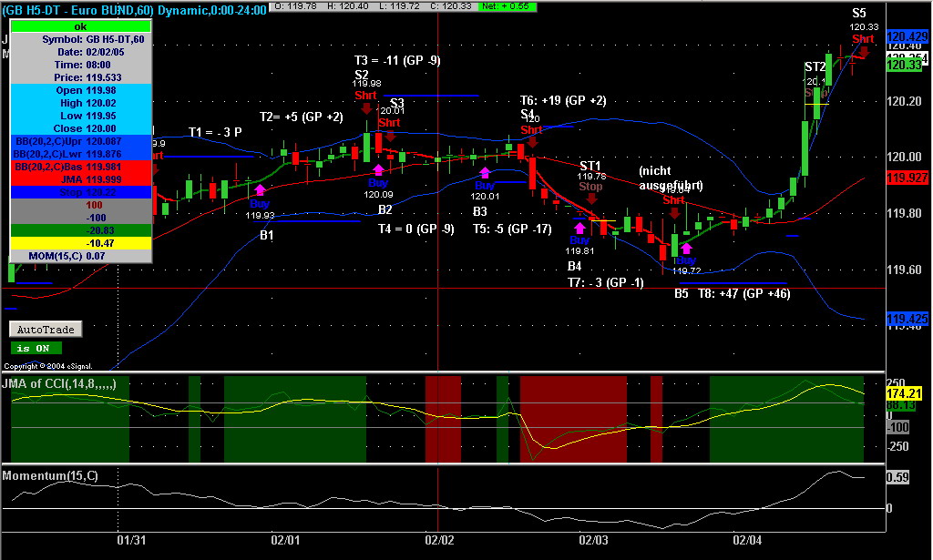Screen dimensions: 933x560
Task: Click the 'T1 = - 3 P' annotation
Action: click(x=215, y=132)
